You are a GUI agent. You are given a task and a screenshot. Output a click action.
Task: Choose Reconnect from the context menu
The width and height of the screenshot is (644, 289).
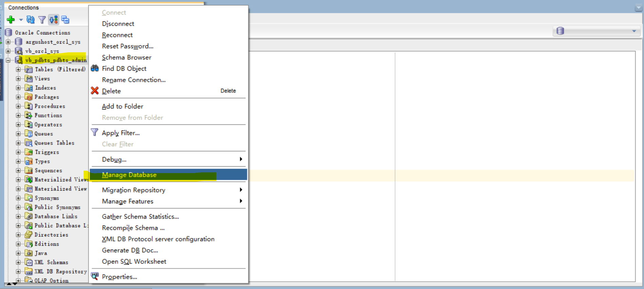point(168,35)
